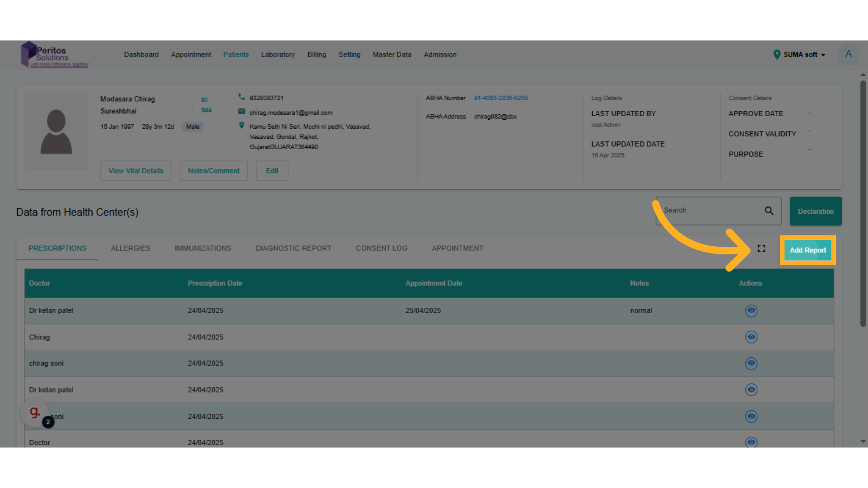The image size is (868, 488).
Task: Click the phone icon next to 9328083721
Action: pos(241,97)
